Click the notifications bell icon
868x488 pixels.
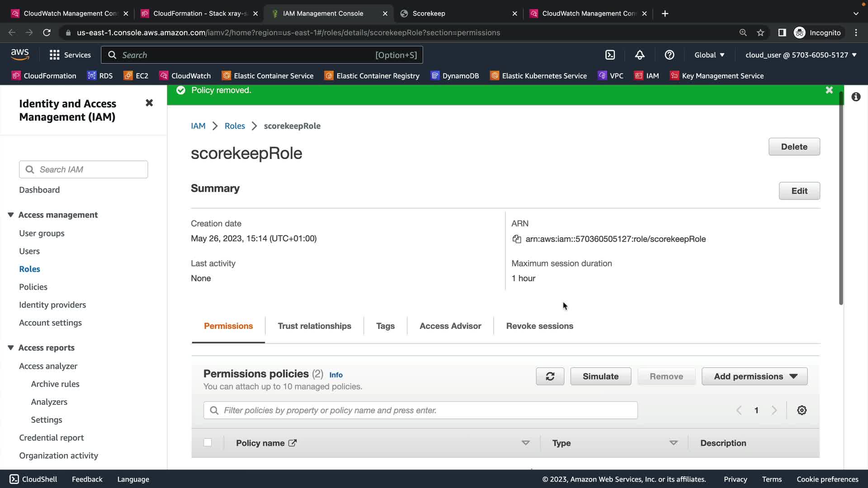click(x=640, y=55)
